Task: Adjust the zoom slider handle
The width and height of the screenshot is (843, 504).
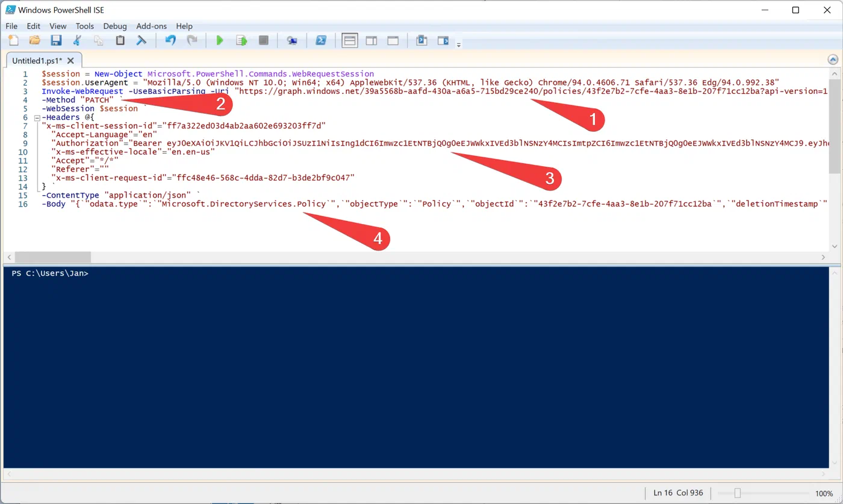Action: tap(738, 493)
